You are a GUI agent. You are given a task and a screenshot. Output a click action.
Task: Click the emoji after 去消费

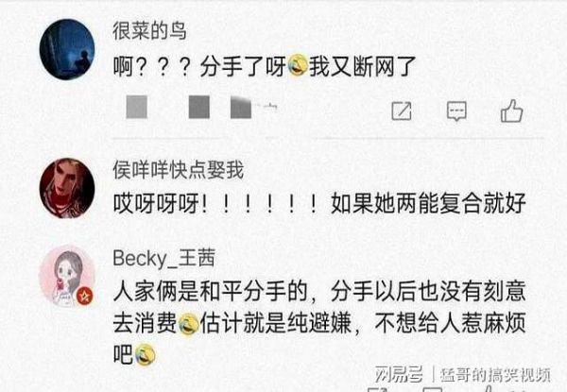tap(188, 323)
